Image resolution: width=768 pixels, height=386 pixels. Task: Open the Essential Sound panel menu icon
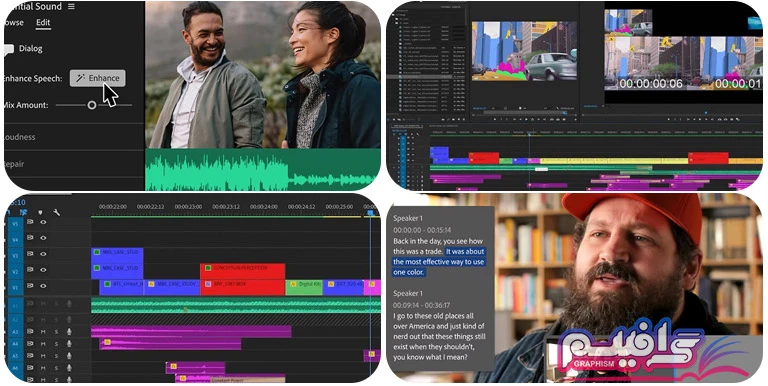(x=72, y=6)
